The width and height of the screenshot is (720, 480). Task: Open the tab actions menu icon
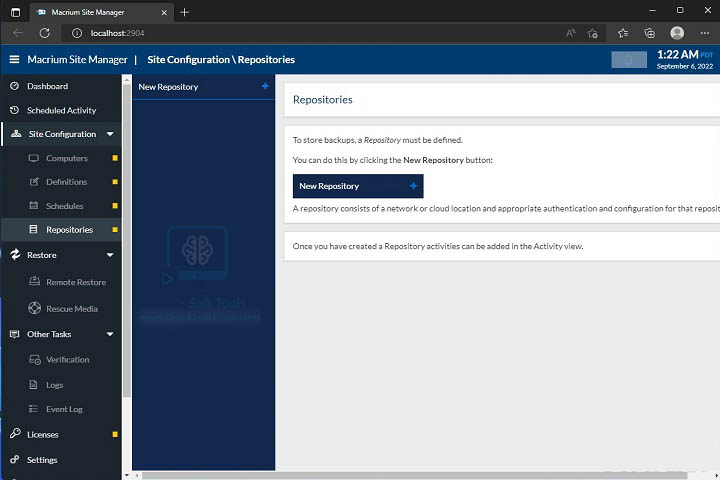click(x=15, y=12)
